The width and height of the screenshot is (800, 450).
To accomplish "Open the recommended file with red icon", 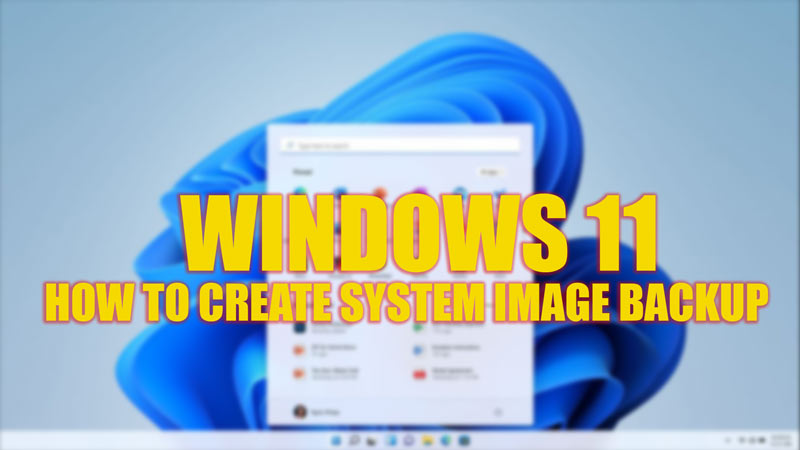I will click(x=447, y=374).
